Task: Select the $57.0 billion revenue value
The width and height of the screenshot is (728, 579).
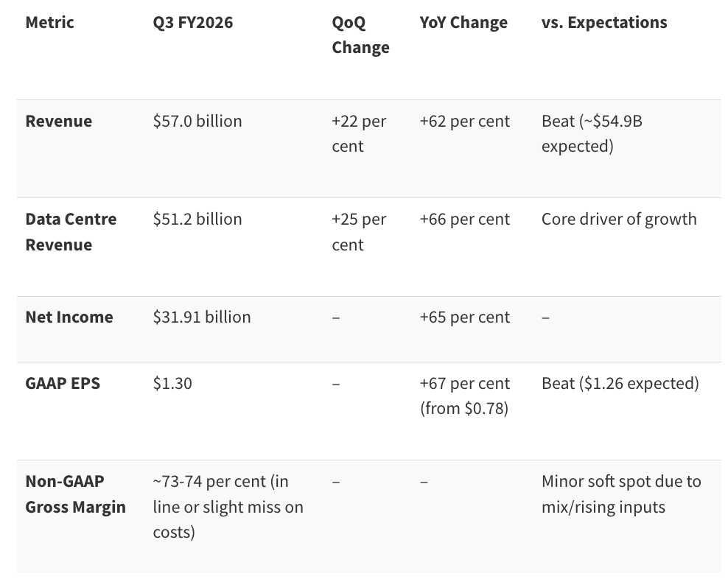Action: pyautogui.click(x=197, y=121)
